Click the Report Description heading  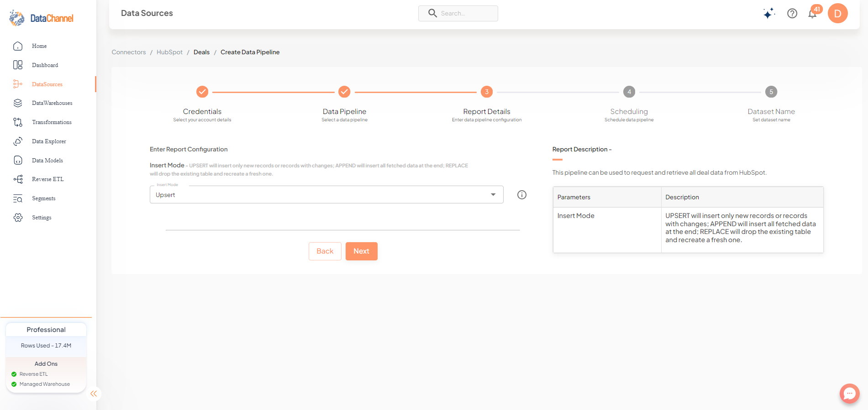[582, 149]
